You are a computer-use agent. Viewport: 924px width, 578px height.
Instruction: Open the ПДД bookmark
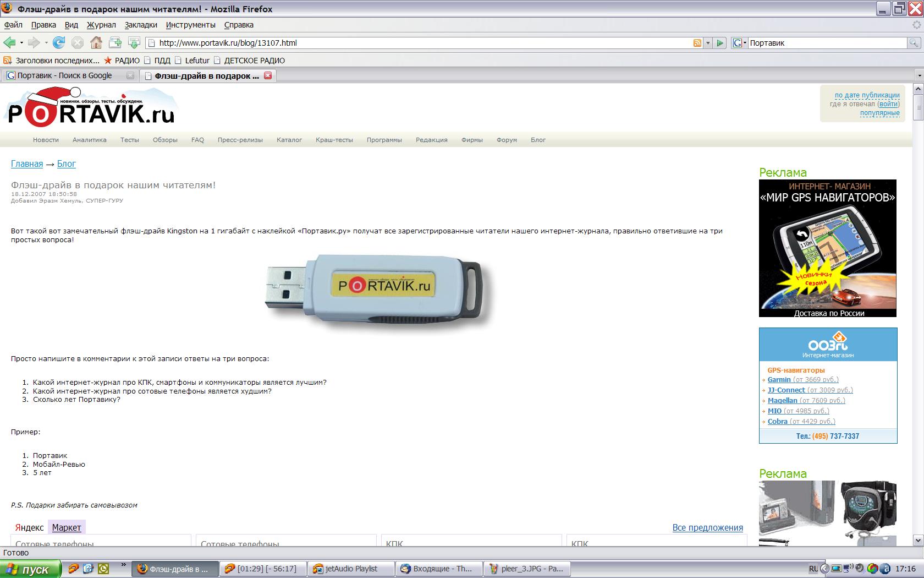pos(157,61)
